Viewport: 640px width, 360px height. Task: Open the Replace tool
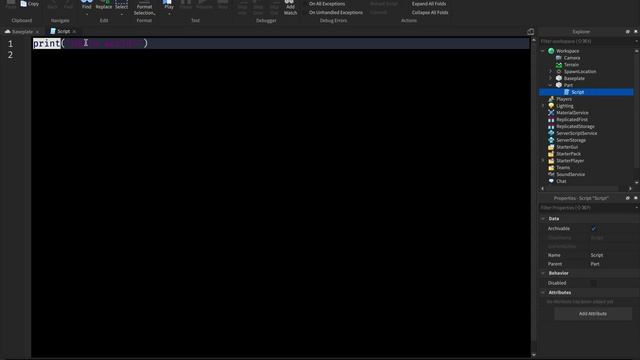click(x=104, y=5)
